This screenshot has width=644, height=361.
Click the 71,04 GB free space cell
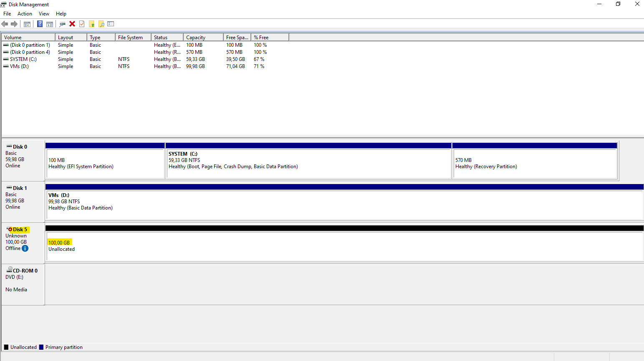point(235,66)
